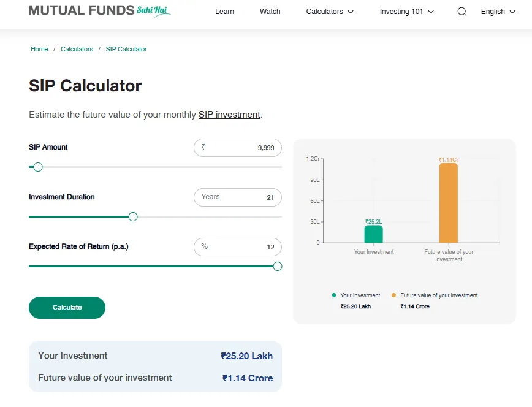Open the Watch menu item
The image size is (532, 407).
click(x=270, y=12)
